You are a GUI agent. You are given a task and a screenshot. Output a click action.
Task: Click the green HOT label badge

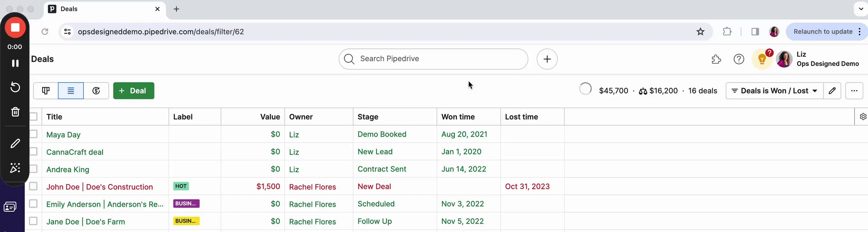(181, 187)
